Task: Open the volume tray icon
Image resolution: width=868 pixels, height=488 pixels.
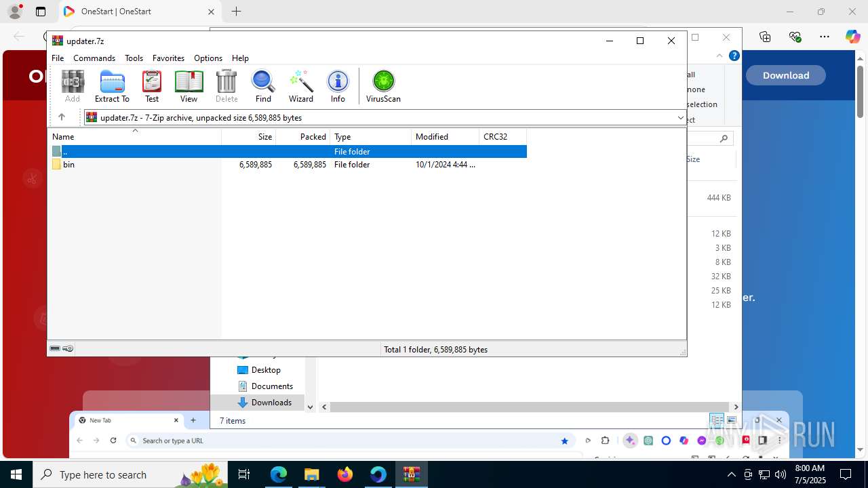Action: click(x=780, y=474)
